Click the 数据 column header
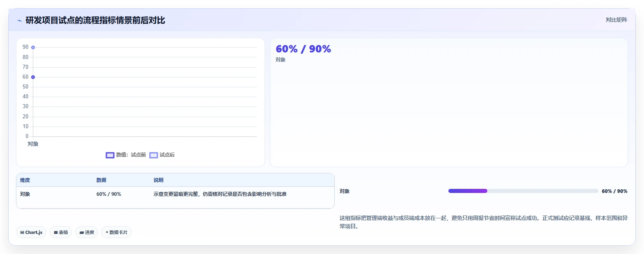 pos(101,180)
